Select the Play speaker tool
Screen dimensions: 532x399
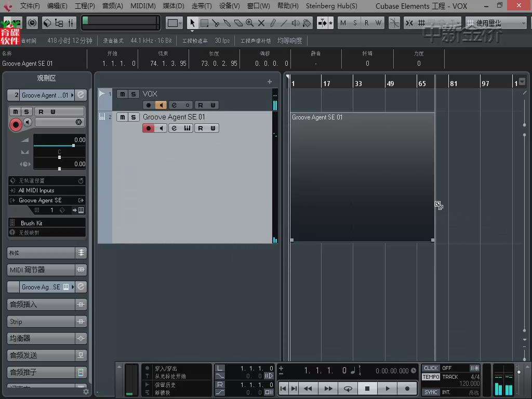click(x=296, y=23)
